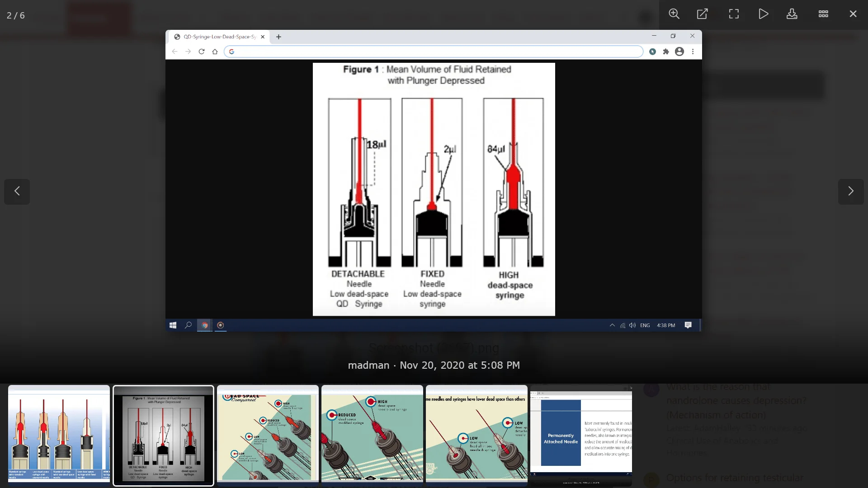Click nandrolone depression thread link behind viewer

tap(736, 400)
